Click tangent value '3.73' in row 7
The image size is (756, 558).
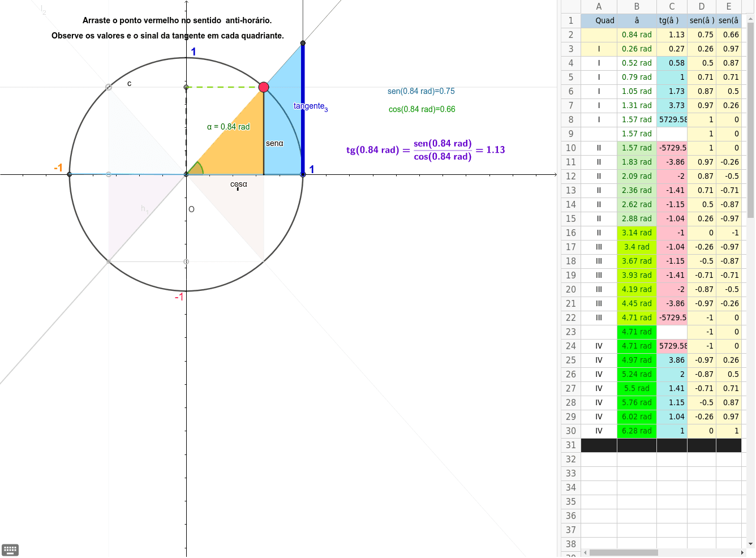tap(672, 105)
